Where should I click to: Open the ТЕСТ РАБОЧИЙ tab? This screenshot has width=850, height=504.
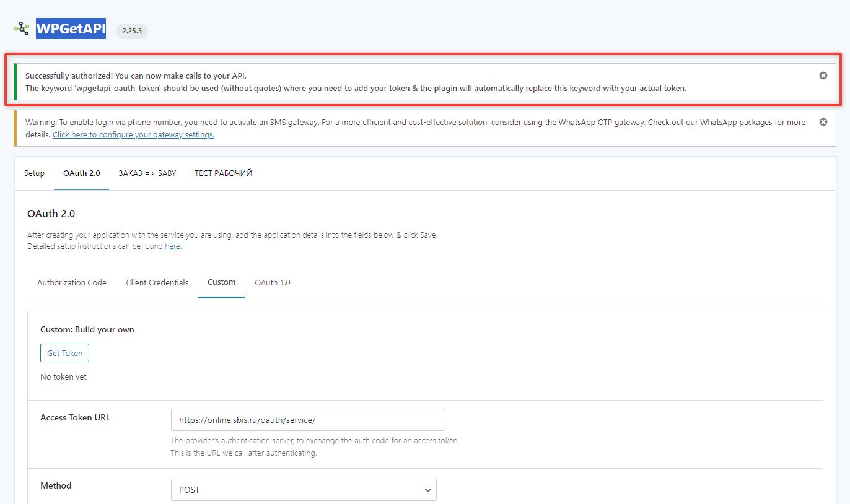point(223,173)
